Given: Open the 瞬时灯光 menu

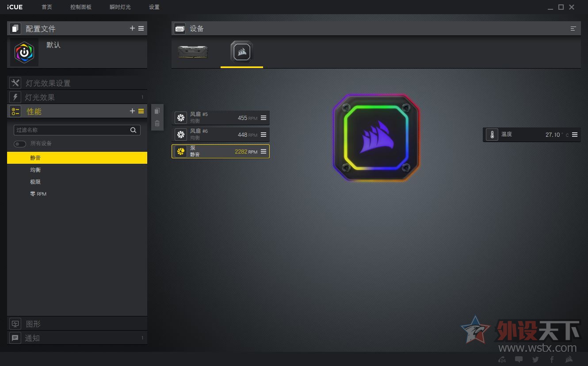Looking at the screenshot, I should pyautogui.click(x=120, y=7).
